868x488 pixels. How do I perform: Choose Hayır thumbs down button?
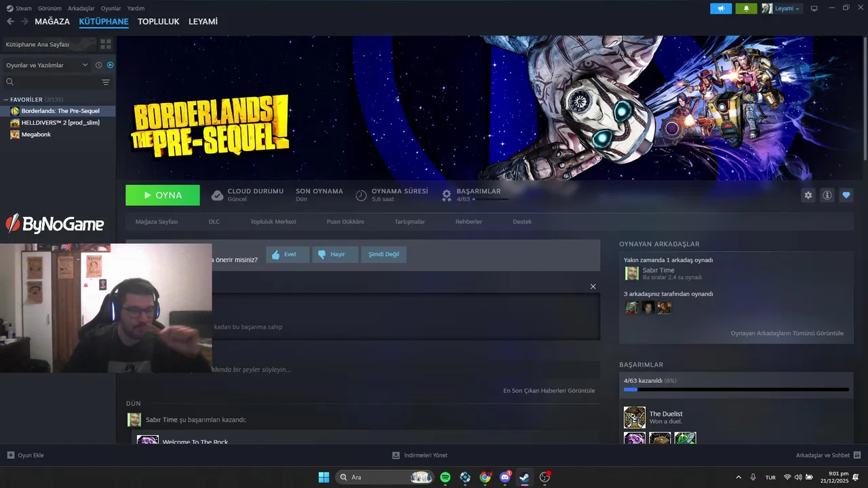(x=335, y=255)
